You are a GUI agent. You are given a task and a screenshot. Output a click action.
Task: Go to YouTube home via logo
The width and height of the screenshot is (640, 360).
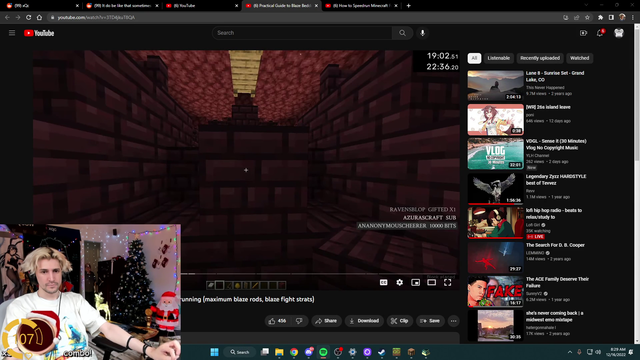[39, 33]
